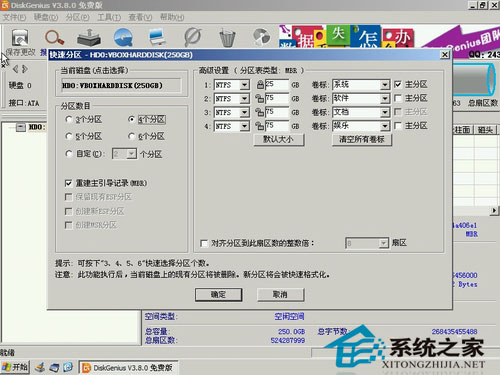Screen dimensions: 500x375
Task: Collapse the HD0 tree node in main window
Action: 21,127
